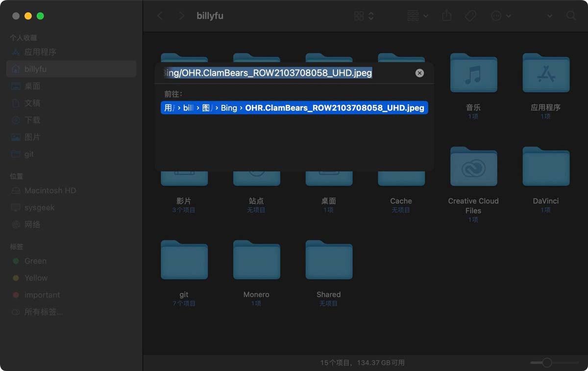588x371 pixels.
Task: Select Macintosh HD in the sidebar
Action: (71, 190)
